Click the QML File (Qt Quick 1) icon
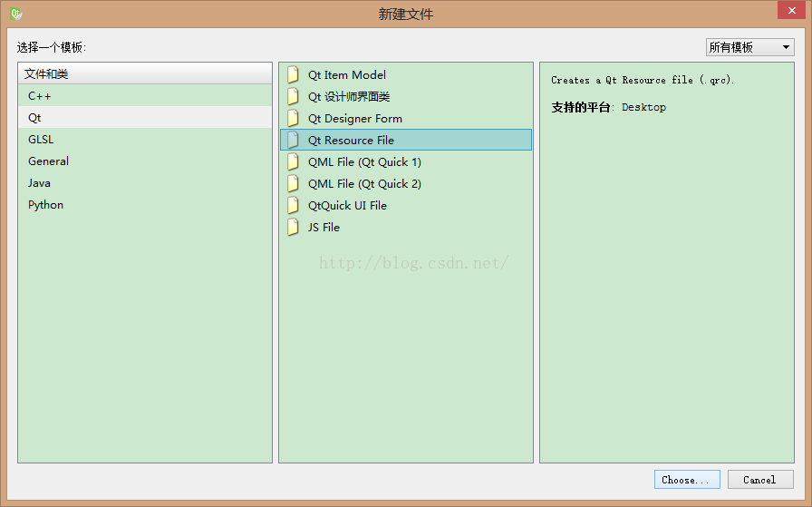Screen dimensions: 812x507 [x=293, y=161]
